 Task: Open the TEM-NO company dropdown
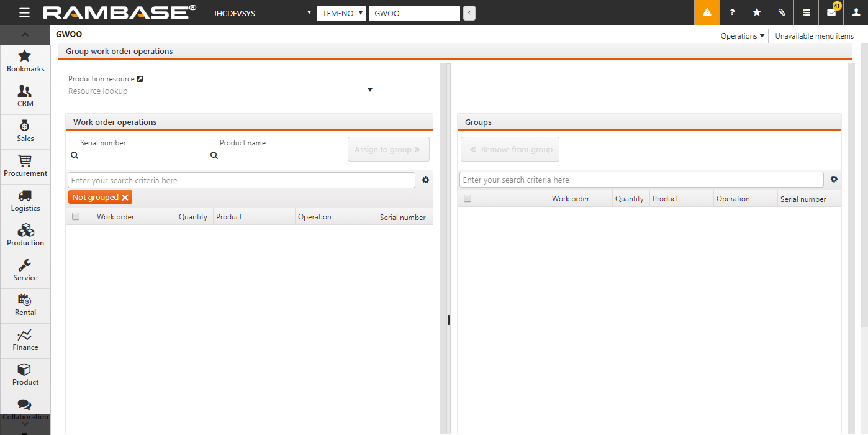(x=341, y=13)
